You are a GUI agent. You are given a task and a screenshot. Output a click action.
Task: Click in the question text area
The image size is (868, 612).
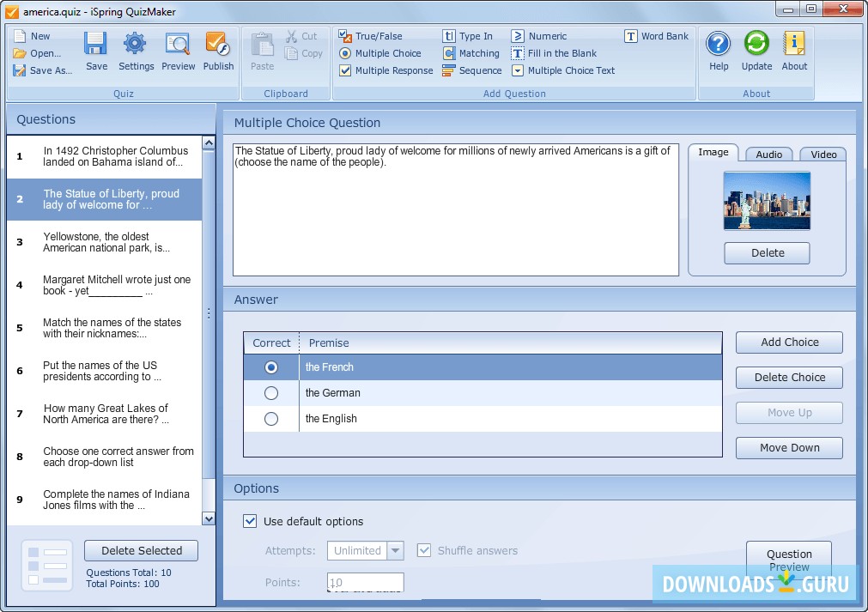(x=456, y=209)
